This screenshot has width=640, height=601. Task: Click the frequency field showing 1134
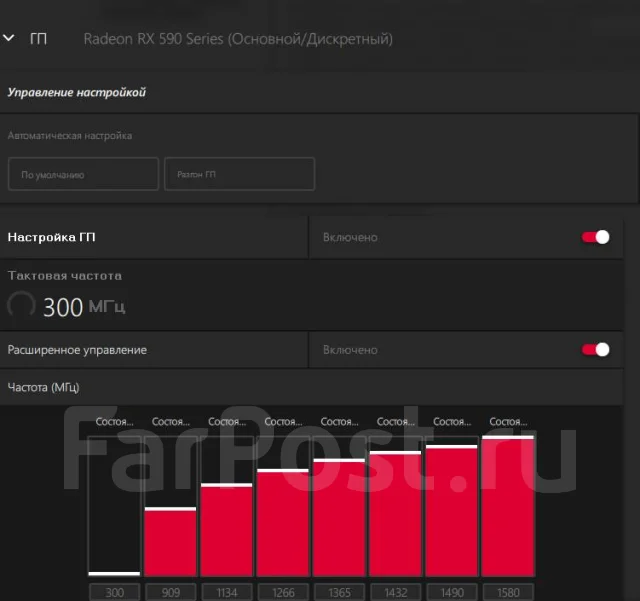point(227,592)
